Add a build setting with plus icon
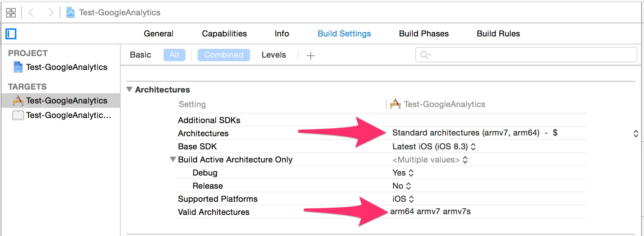Screen dimensions: 644x236 tap(310, 56)
